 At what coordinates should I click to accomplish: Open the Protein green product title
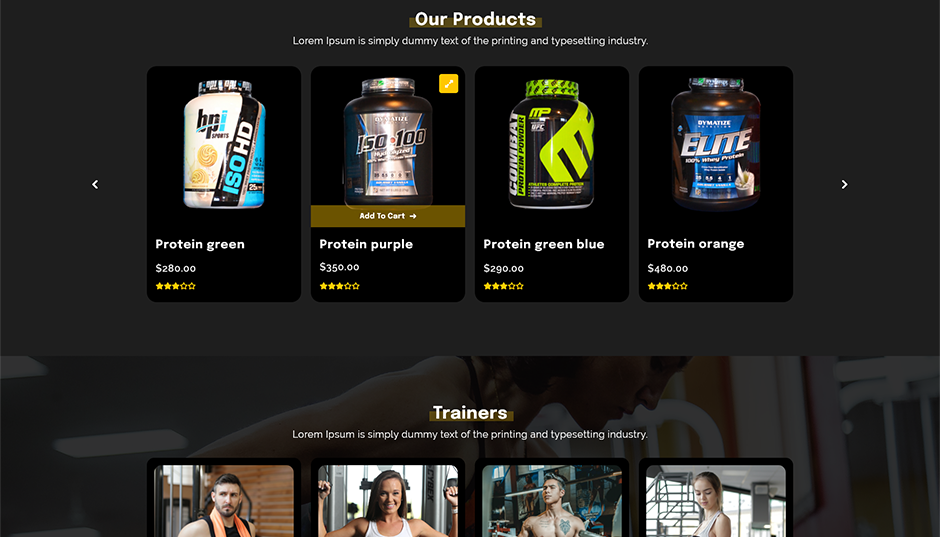pos(200,244)
